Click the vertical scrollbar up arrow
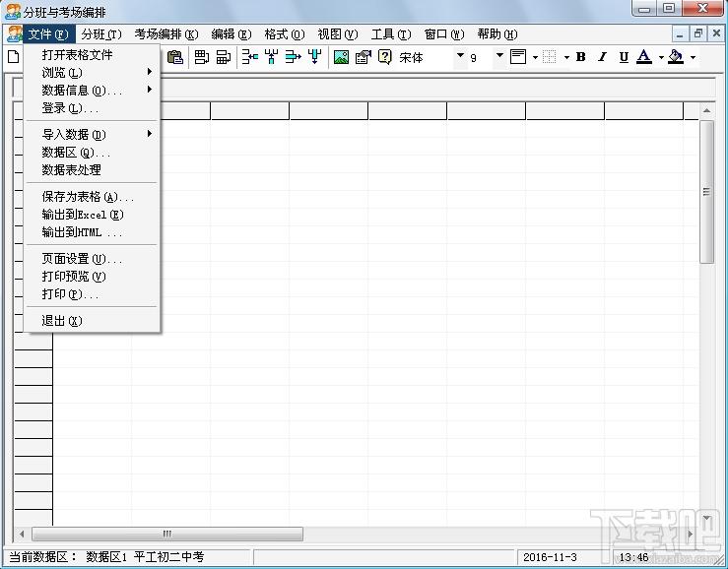This screenshot has height=569, width=728. point(706,110)
